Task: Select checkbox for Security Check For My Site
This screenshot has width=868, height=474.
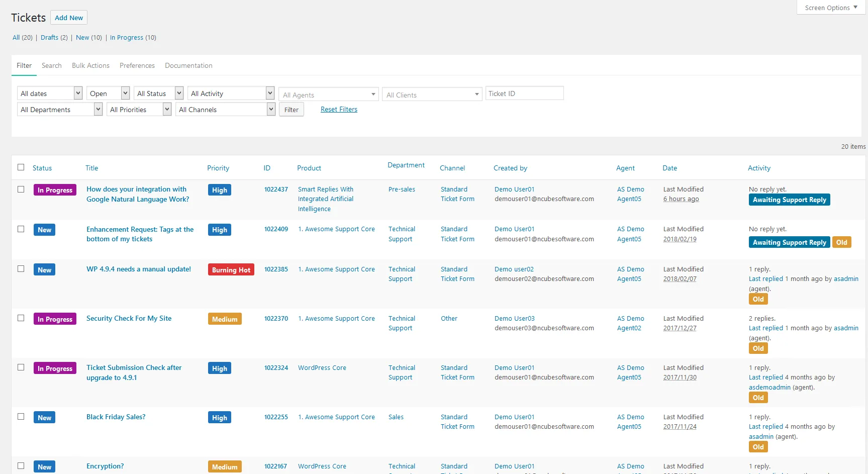Action: click(x=21, y=318)
